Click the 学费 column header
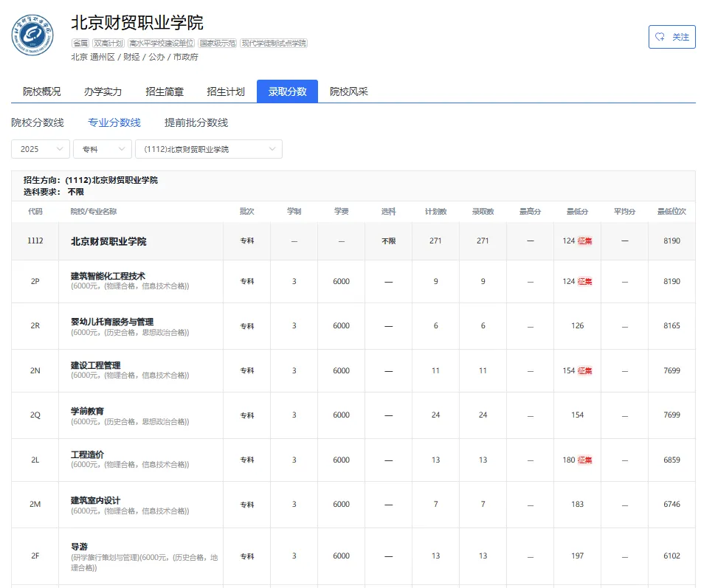This screenshot has width=701, height=588. [x=341, y=212]
